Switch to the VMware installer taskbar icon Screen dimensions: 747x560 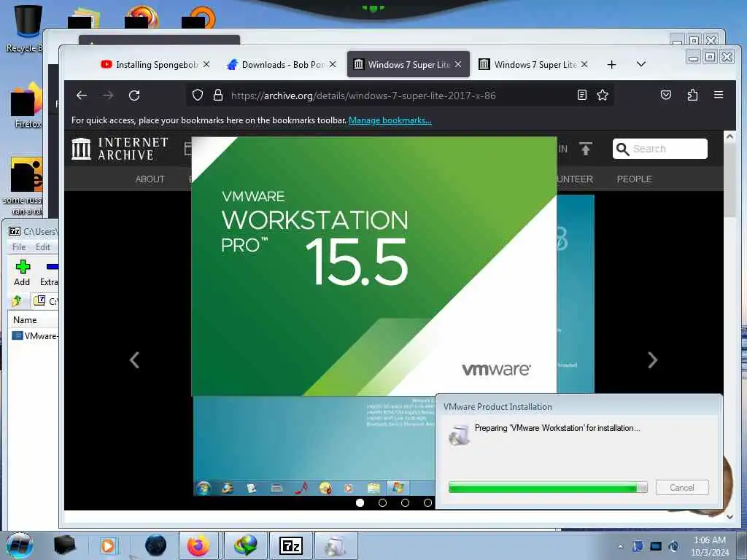(x=336, y=545)
